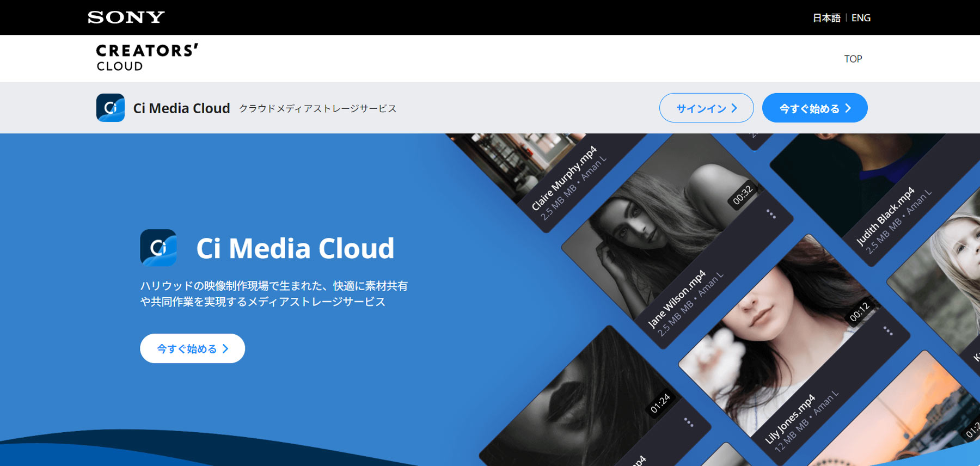Switch language to 日本語
The image size is (980, 466).
click(x=826, y=18)
